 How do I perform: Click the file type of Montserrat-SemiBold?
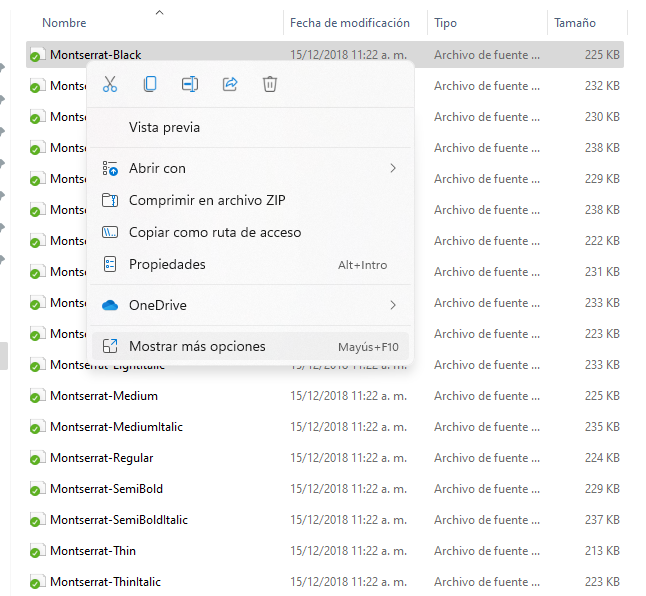coord(487,489)
